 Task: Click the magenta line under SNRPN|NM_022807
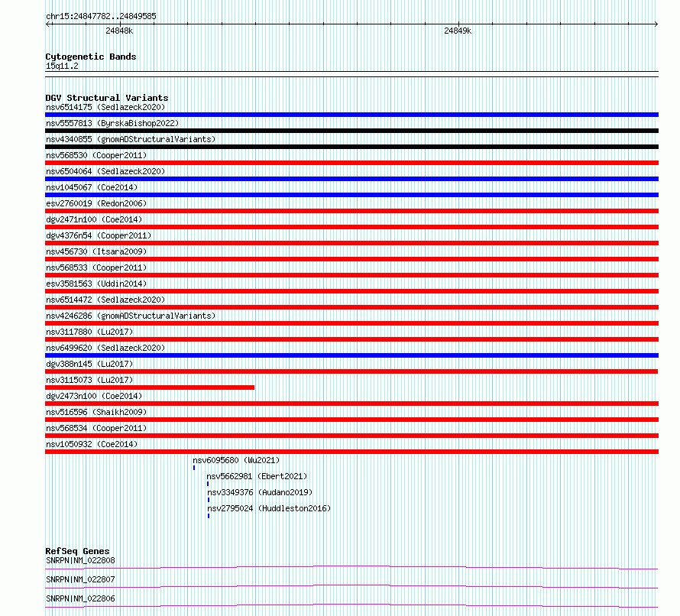coord(351,586)
